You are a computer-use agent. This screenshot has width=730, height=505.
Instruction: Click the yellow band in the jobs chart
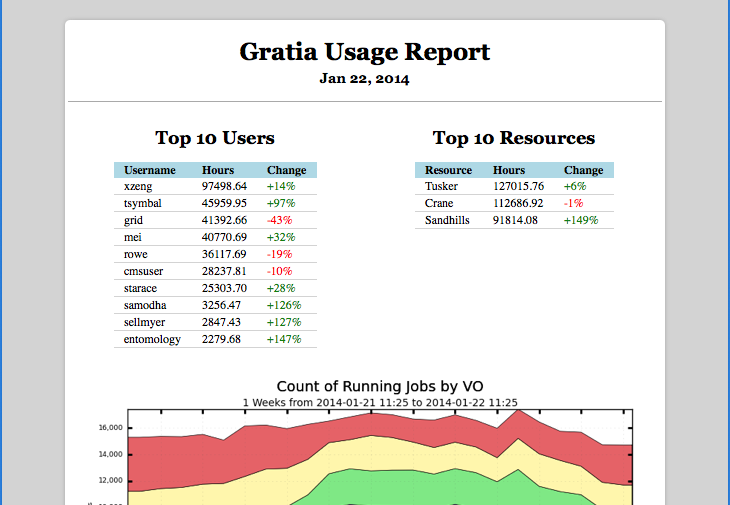point(372,454)
